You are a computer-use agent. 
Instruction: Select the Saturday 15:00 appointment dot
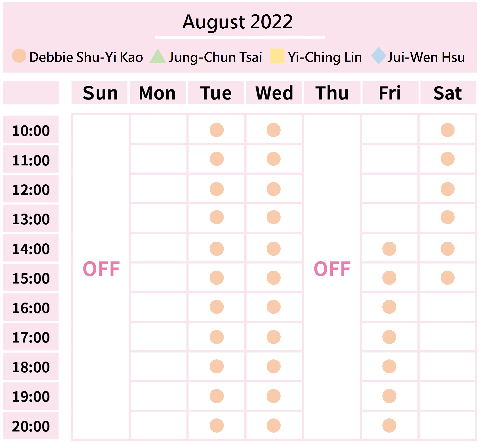pyautogui.click(x=447, y=278)
